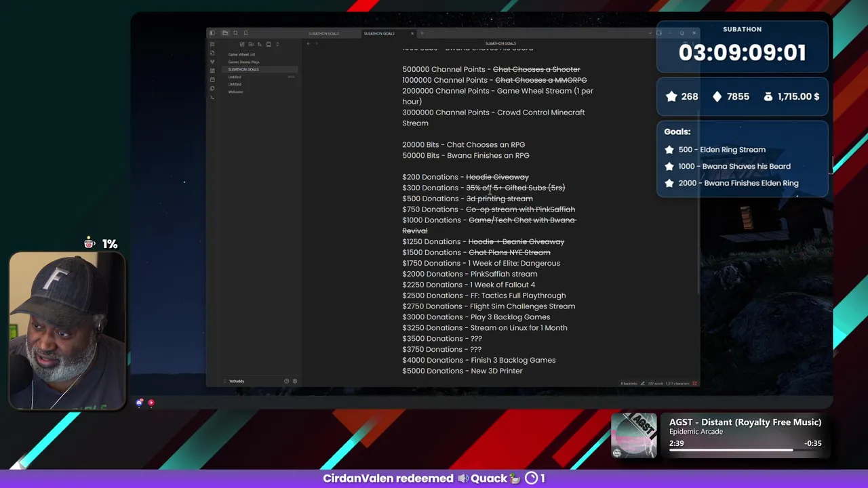
Task: Open the file explorer folder icon
Action: pos(225,33)
